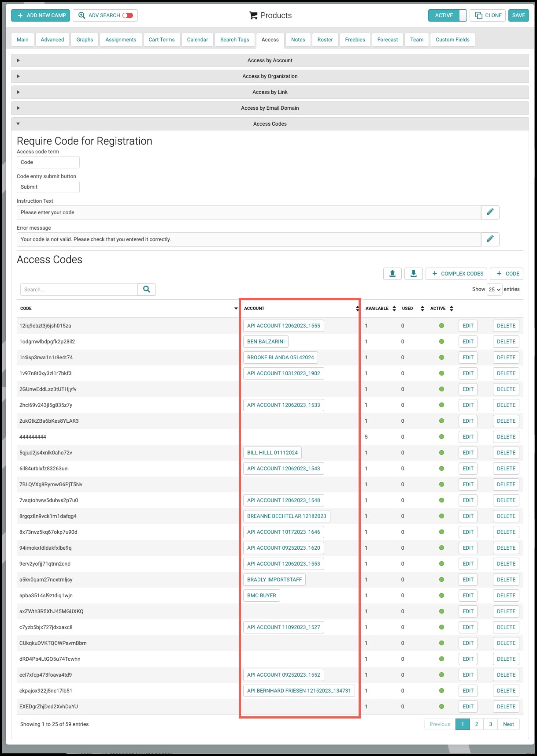Switch to the Cart Terms tab
Screen dimensions: 537x756
[x=162, y=40]
